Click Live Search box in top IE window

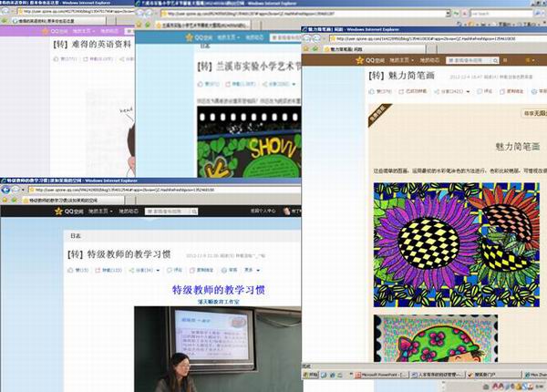(501, 14)
